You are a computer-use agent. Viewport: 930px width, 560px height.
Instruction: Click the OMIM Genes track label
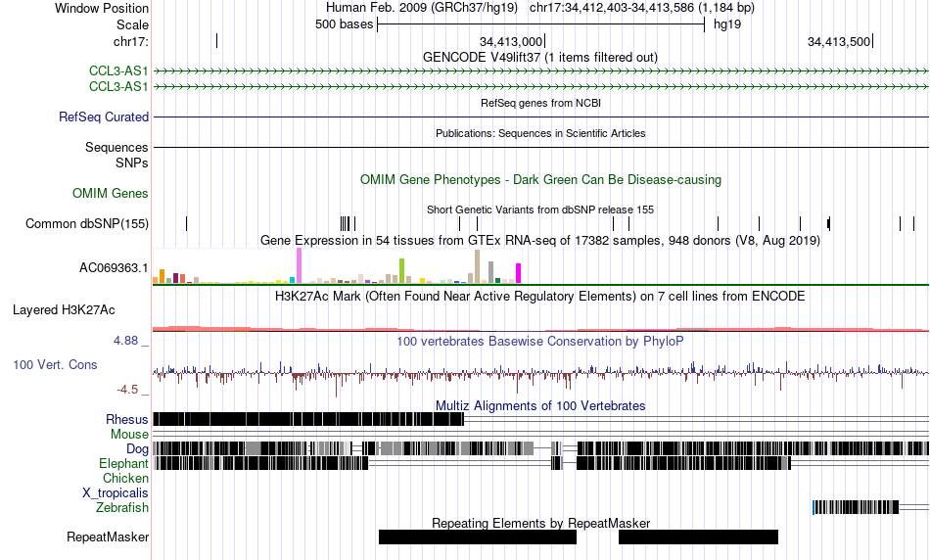pos(111,194)
